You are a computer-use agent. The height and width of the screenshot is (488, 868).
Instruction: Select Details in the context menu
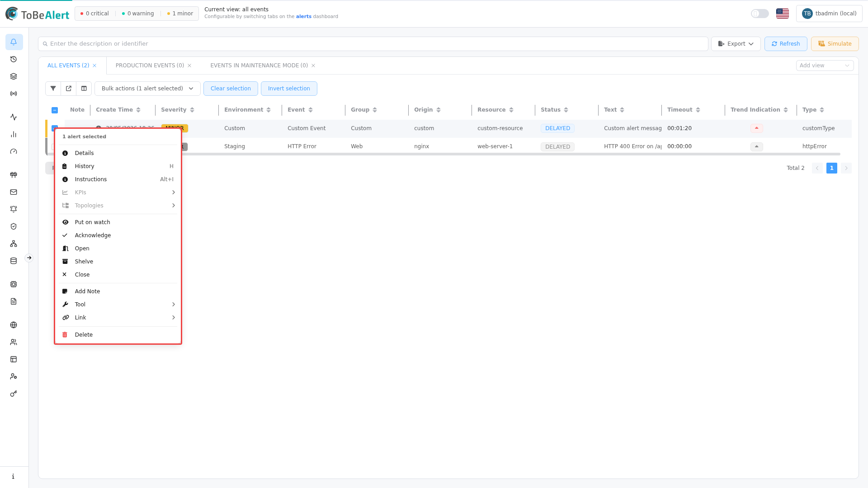[118, 153]
